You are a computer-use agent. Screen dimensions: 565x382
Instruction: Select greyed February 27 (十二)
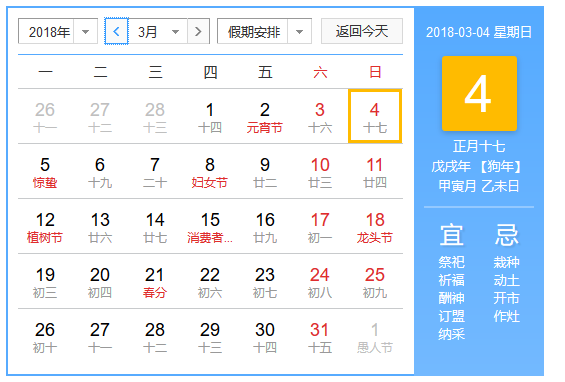pos(100,117)
